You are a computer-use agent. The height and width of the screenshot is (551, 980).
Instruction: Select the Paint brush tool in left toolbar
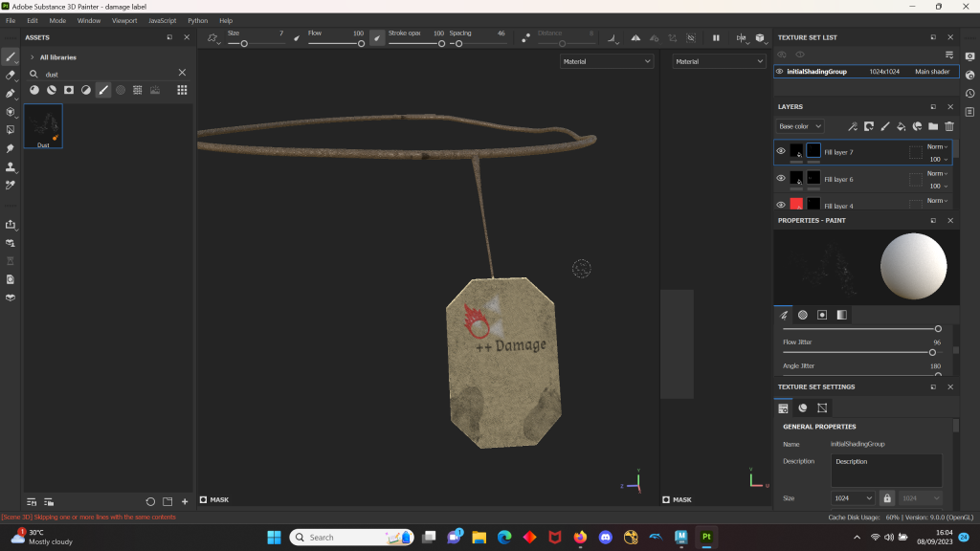(x=11, y=56)
